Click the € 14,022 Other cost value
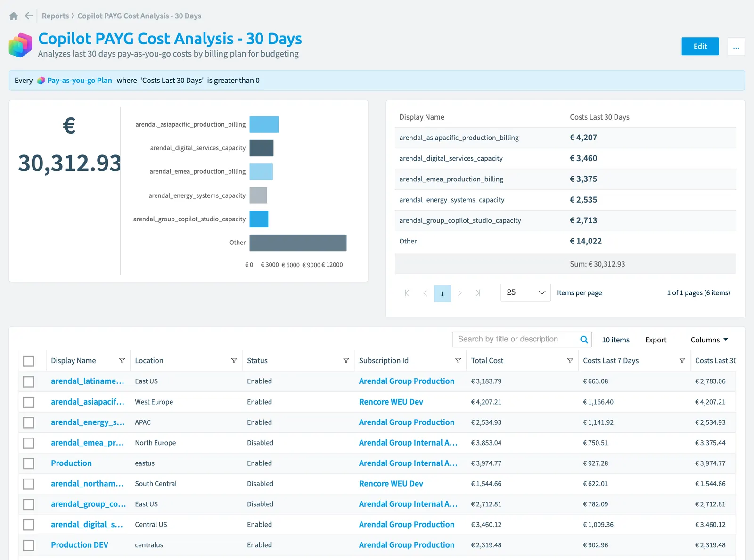Image resolution: width=754 pixels, height=560 pixels. point(586,241)
